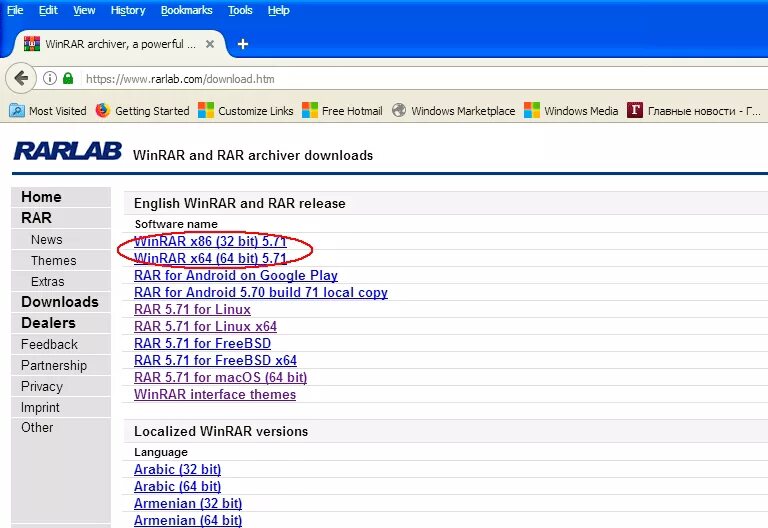
Task: Click the 'Language' column header
Action: click(x=161, y=452)
